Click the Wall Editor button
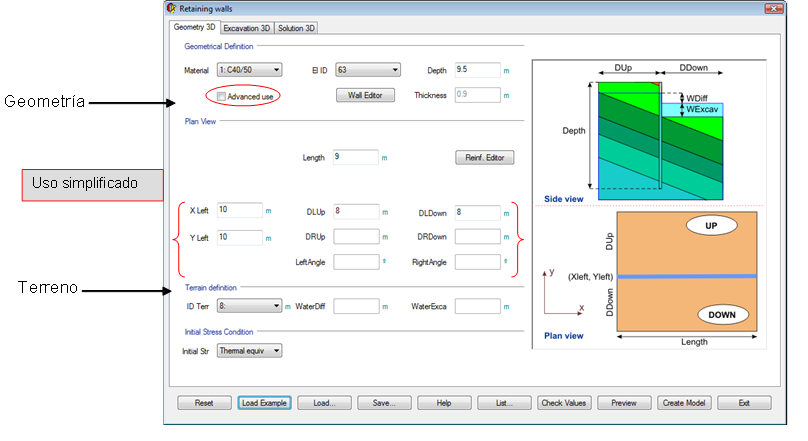The height and width of the screenshot is (441, 808). 365,95
